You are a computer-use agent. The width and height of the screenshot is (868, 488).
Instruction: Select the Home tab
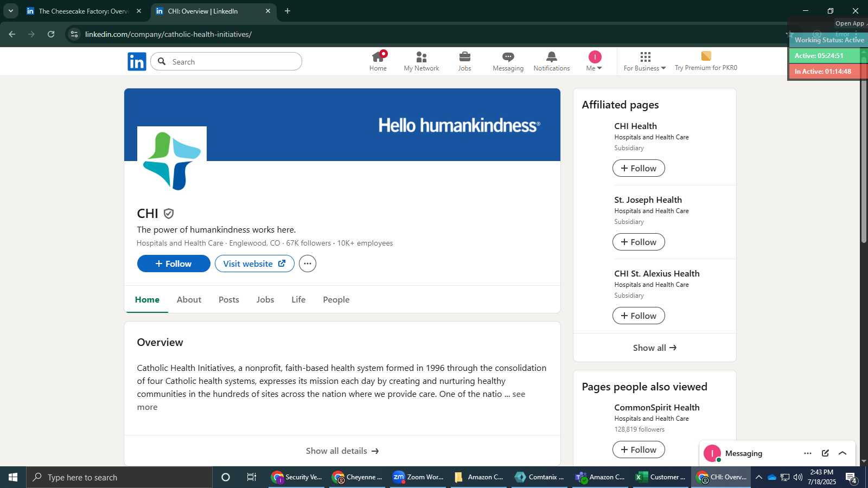(147, 299)
